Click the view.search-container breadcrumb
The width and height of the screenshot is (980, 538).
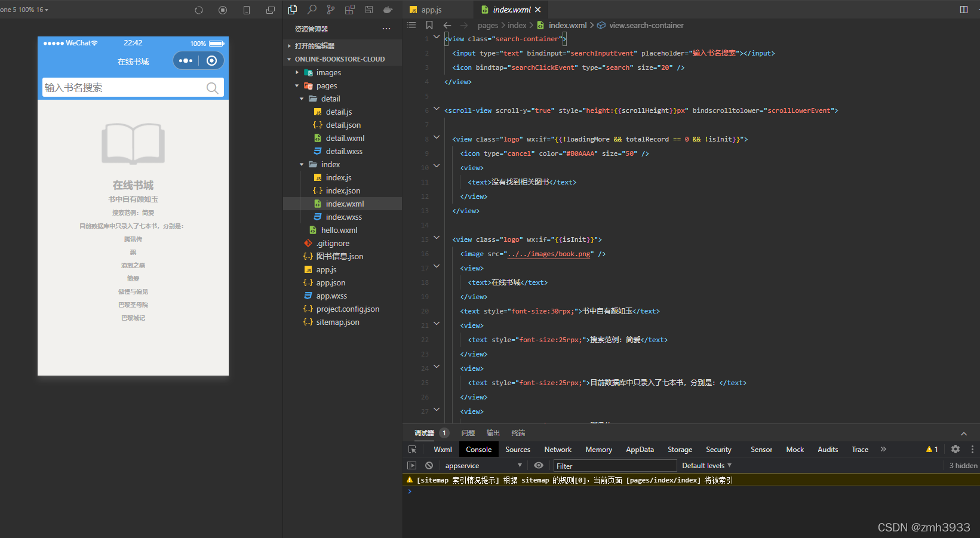(646, 25)
